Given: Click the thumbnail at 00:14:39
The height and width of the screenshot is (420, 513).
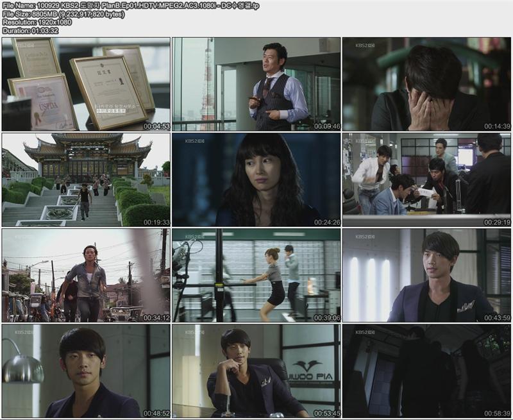Looking at the screenshot, I should click(426, 84).
